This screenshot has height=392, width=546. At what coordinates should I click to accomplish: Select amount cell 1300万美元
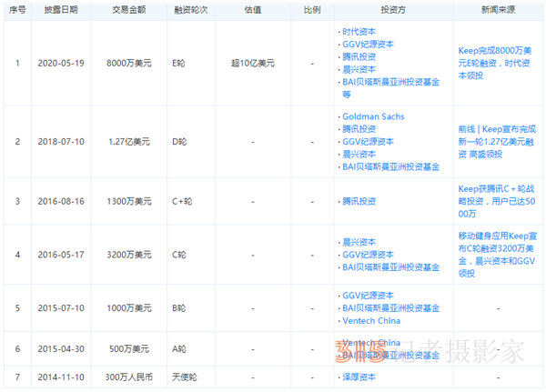tap(129, 201)
